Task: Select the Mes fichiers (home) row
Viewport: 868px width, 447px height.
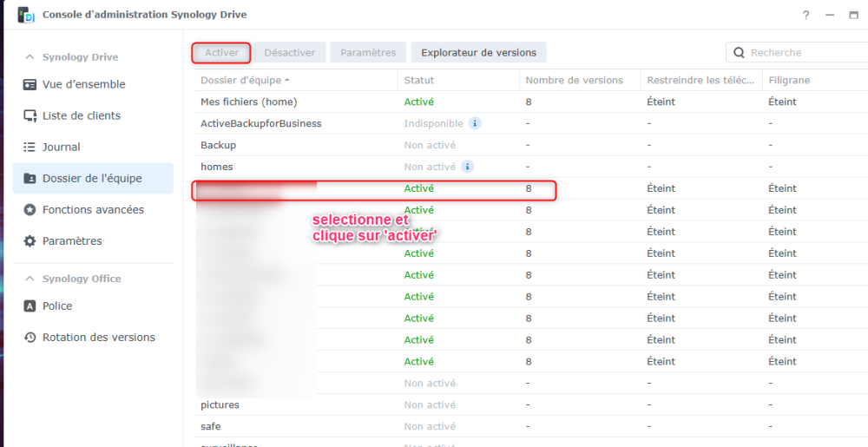Action: (x=531, y=102)
